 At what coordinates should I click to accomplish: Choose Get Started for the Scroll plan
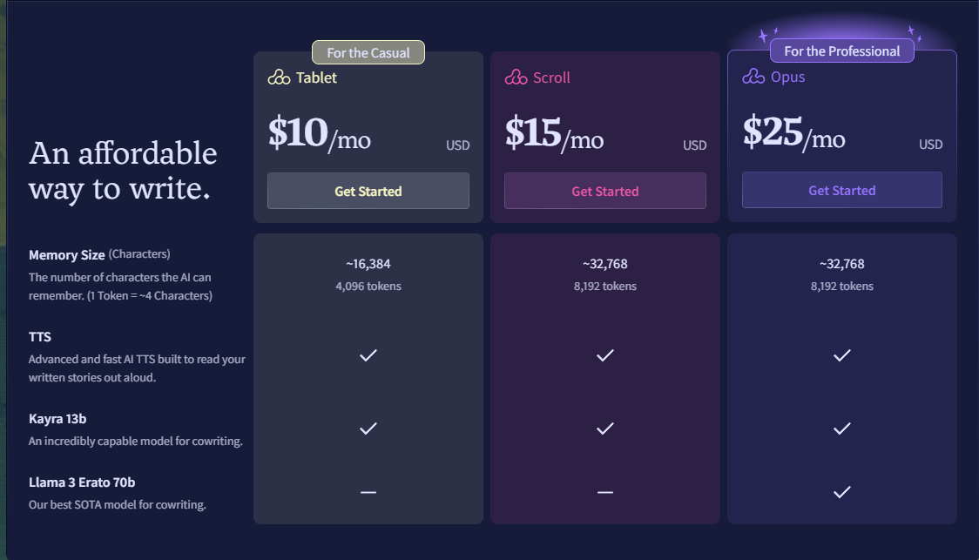tap(605, 191)
